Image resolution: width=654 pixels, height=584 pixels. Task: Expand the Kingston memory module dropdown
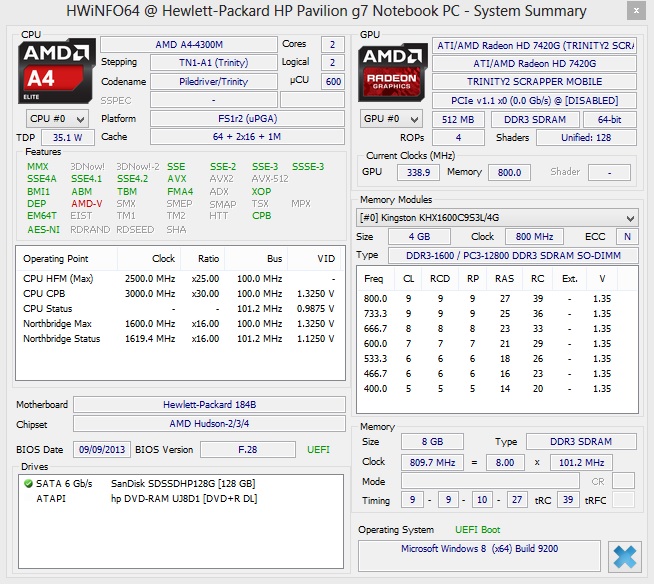pos(497,218)
